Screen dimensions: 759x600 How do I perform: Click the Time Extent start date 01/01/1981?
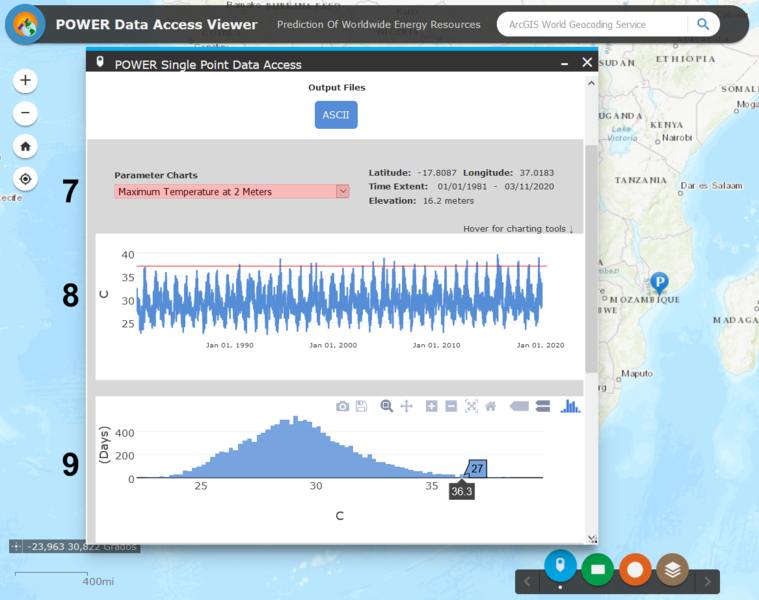tap(462, 187)
